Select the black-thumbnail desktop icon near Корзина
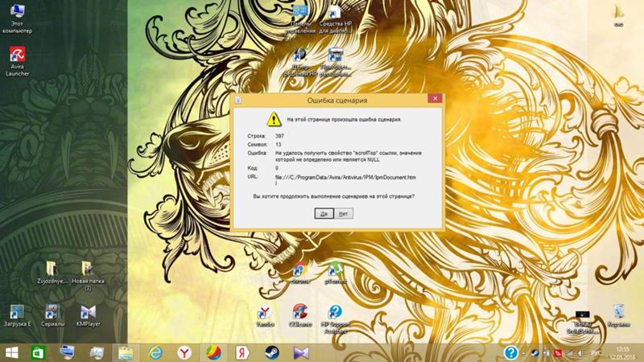644x362 pixels. [x=582, y=322]
